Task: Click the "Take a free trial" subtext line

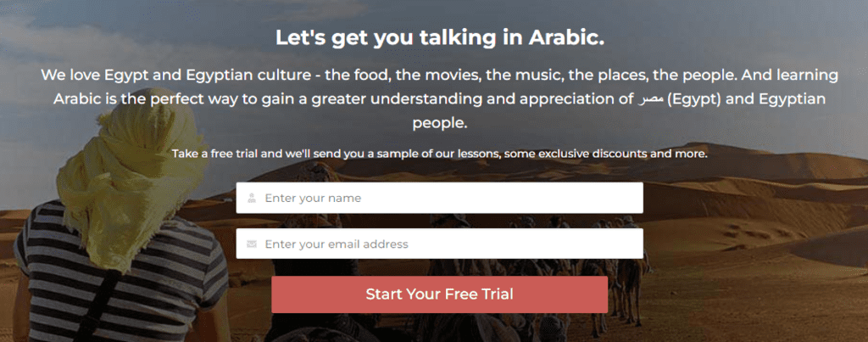Action: 439,154
